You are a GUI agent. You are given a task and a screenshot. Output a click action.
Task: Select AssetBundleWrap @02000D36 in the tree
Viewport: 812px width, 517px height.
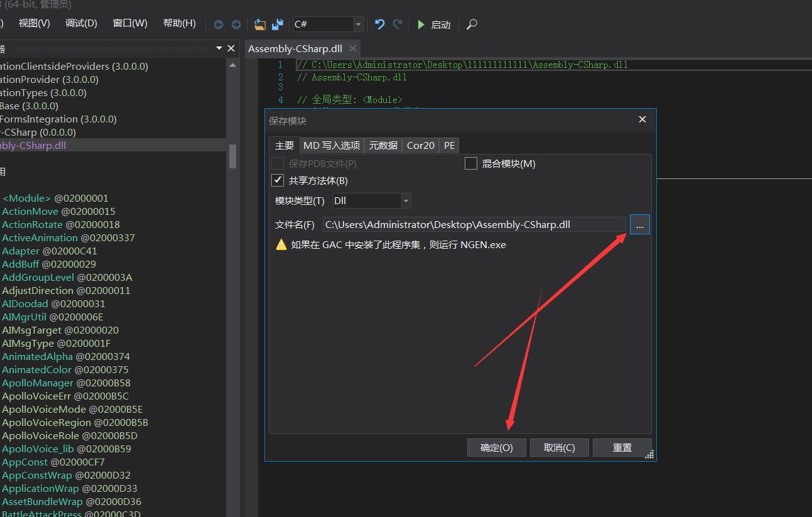point(72,501)
